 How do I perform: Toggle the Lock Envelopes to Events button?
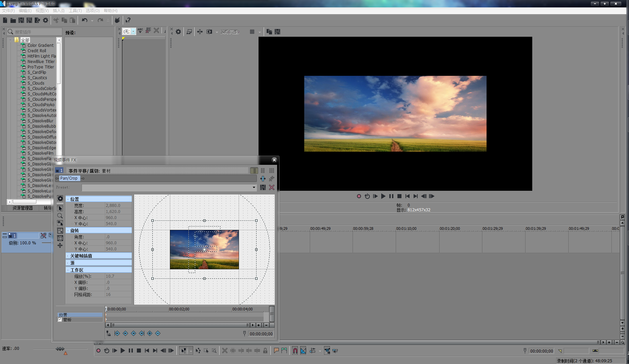coord(327,351)
